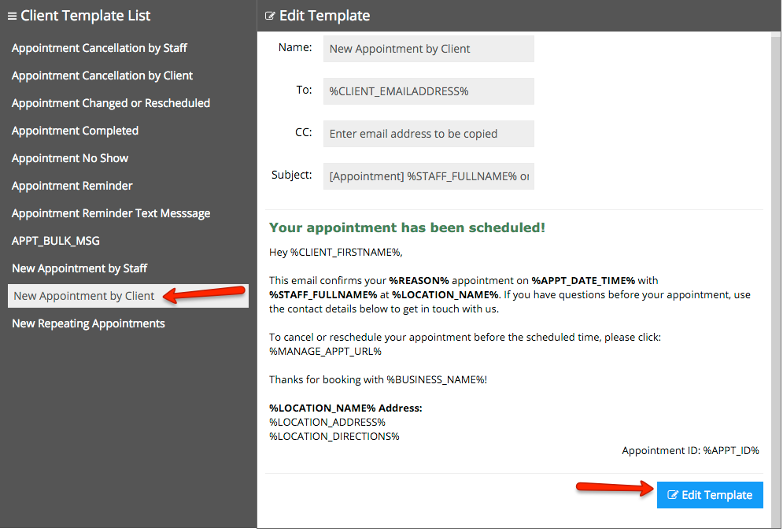Click the Subject input field

428,176
